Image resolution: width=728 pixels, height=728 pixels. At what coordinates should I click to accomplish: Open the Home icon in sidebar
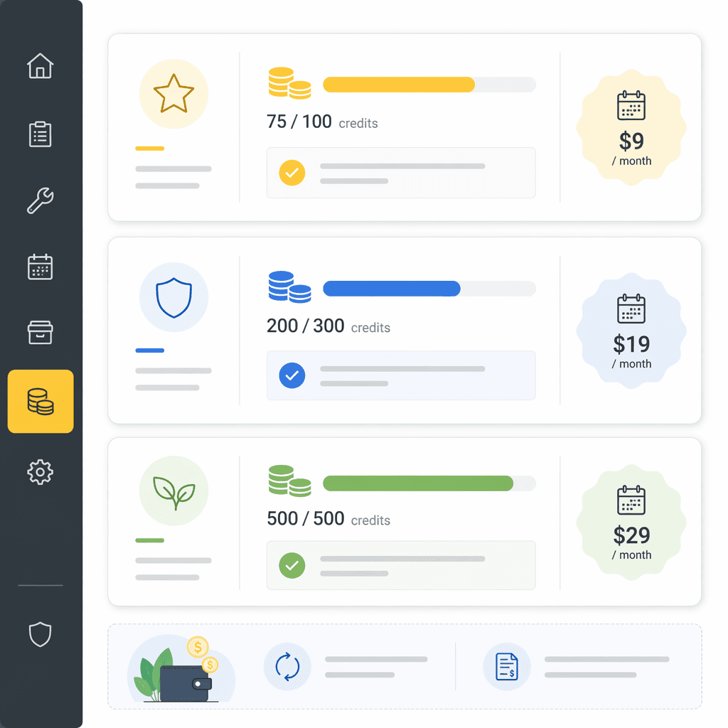[x=41, y=65]
